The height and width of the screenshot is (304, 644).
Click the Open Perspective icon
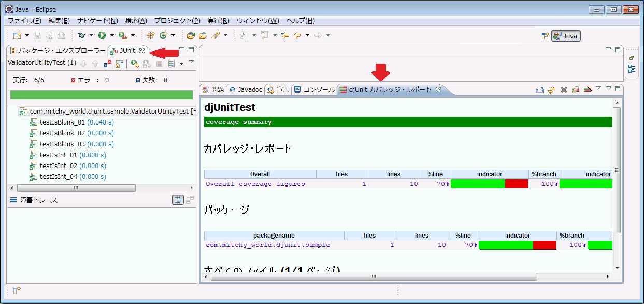tap(545, 36)
